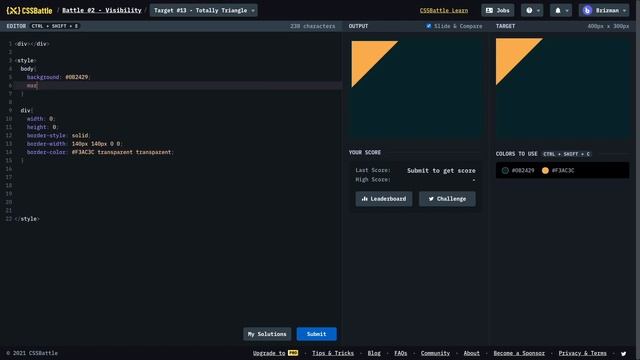Click the Jobs ID card icon
640x360 pixels.
coord(489,11)
